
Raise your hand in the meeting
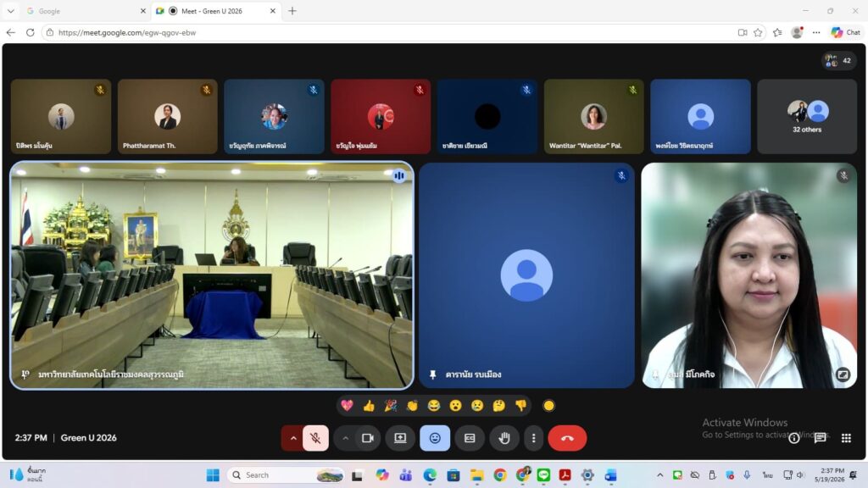point(504,438)
